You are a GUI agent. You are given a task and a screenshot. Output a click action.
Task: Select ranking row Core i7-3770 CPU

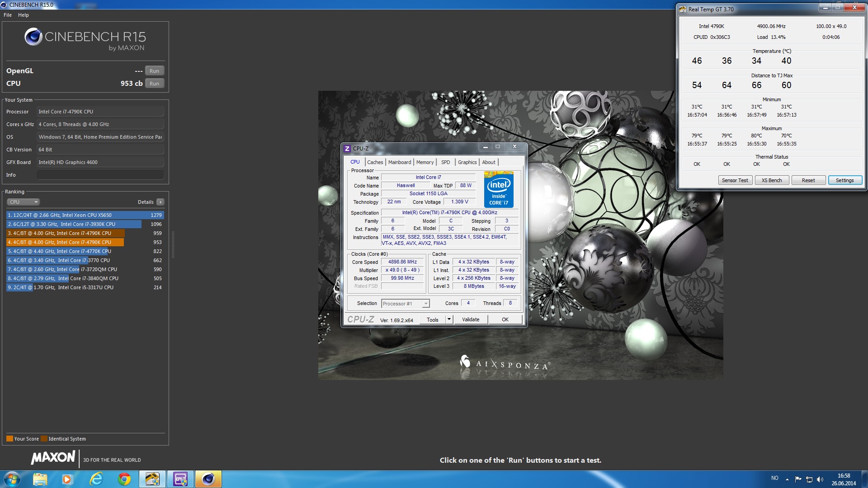(85, 260)
